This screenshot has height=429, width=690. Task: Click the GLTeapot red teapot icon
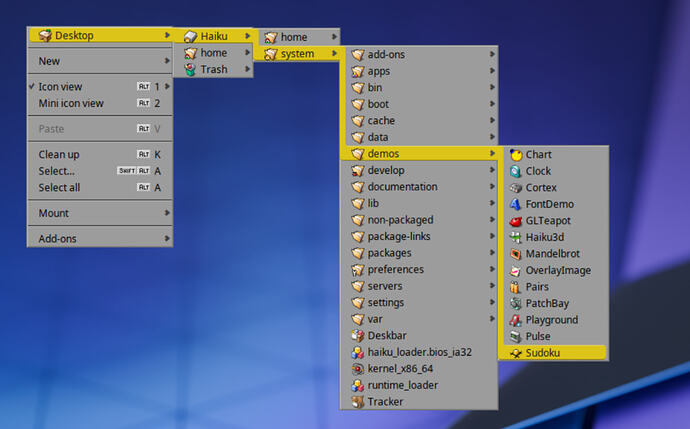[x=515, y=221]
